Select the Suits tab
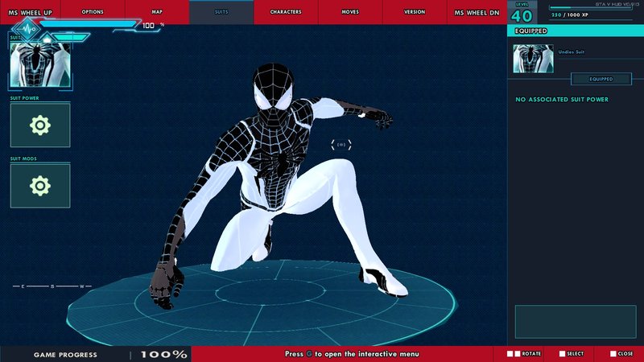The image size is (644, 362). pyautogui.click(x=221, y=12)
